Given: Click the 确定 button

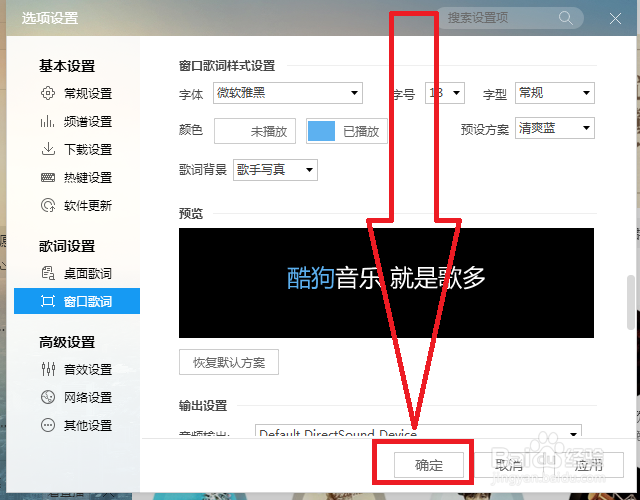Looking at the screenshot, I should pos(429,464).
